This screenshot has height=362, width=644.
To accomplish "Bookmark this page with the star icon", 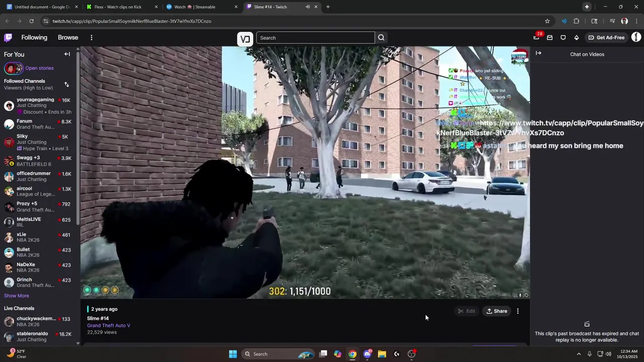I will point(547,21).
